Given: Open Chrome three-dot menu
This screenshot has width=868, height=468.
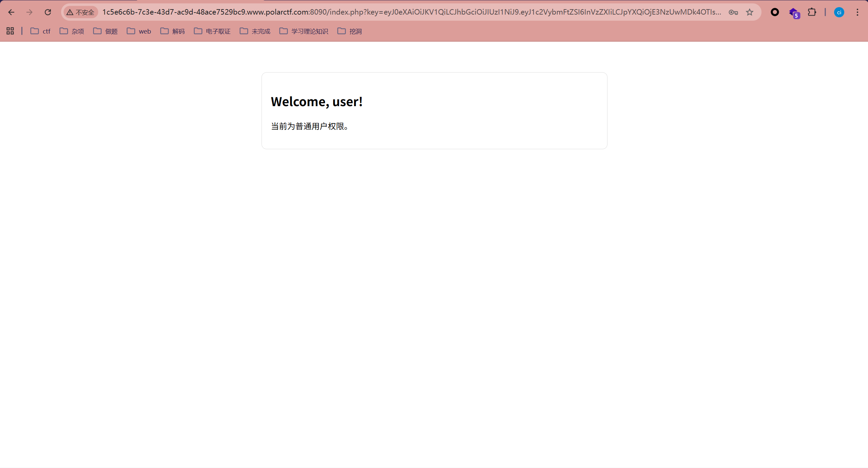Looking at the screenshot, I should [857, 12].
